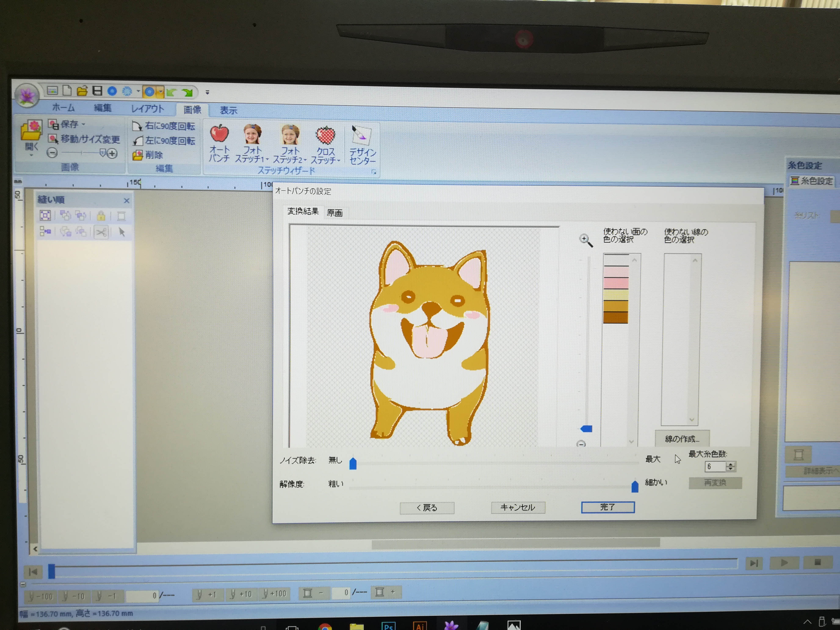840x630 pixels.
Task: Expand the 保存 dropdown arrow
Action: (x=83, y=124)
